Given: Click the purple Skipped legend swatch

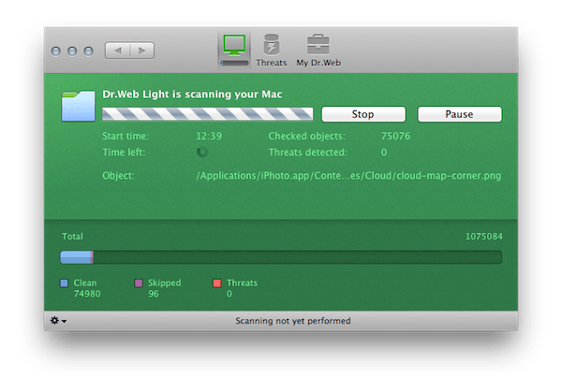Looking at the screenshot, I should [x=139, y=283].
